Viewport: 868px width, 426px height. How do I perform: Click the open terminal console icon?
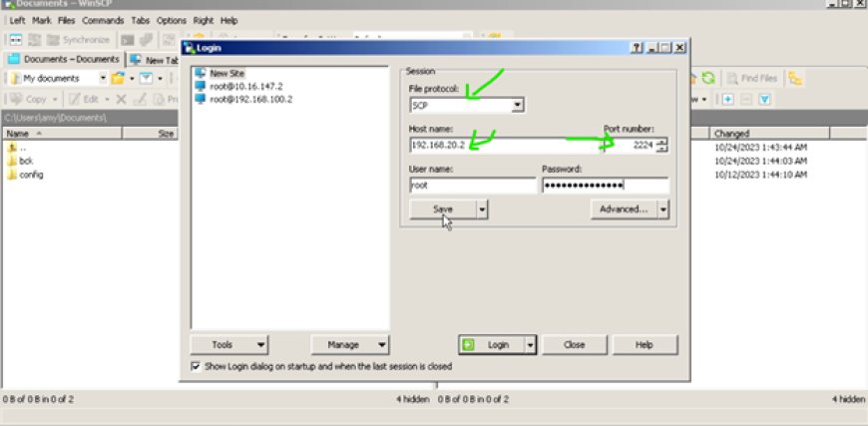tap(128, 40)
